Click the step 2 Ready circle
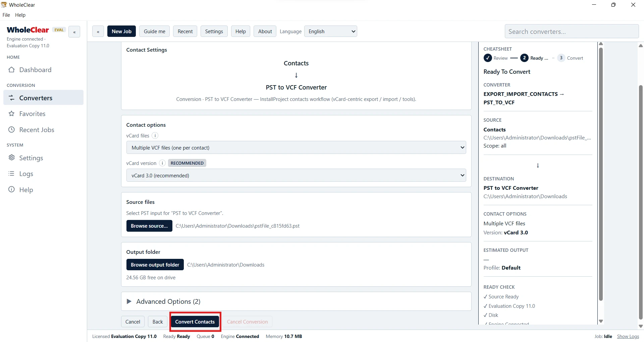644x342 pixels. (x=524, y=58)
